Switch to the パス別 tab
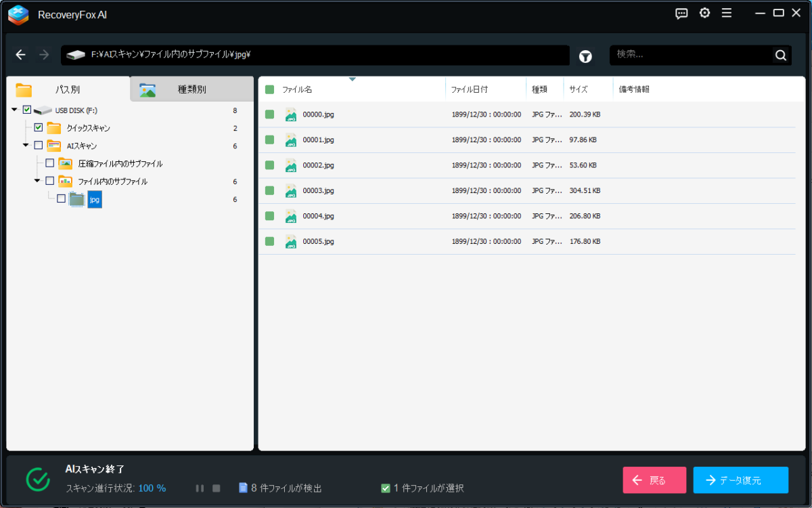This screenshot has width=812, height=508. (68, 89)
